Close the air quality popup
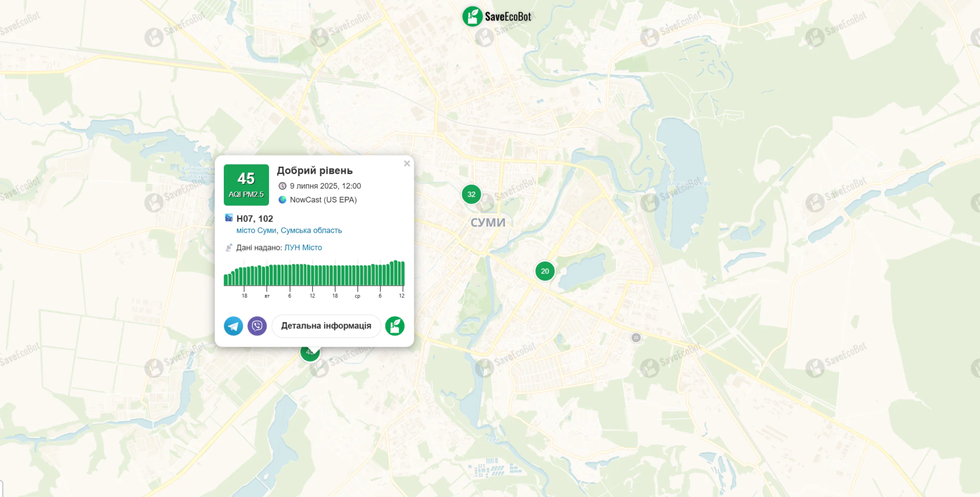Screen dimensions: 980x497 [407, 164]
